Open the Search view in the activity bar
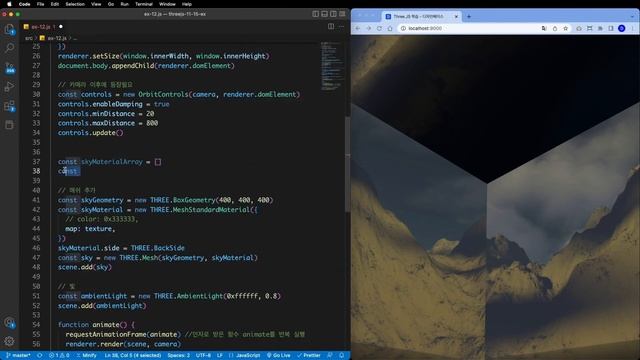This screenshot has width=640, height=360. [9, 48]
